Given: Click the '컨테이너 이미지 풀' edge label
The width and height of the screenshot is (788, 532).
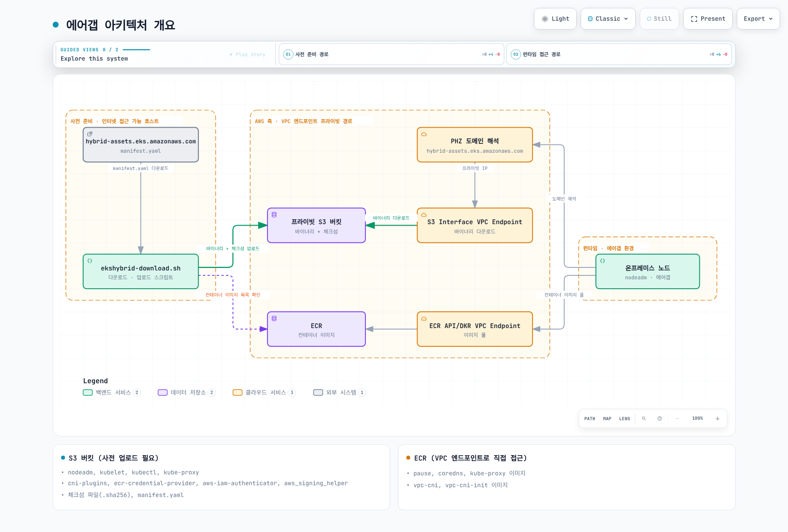Looking at the screenshot, I should click(564, 295).
